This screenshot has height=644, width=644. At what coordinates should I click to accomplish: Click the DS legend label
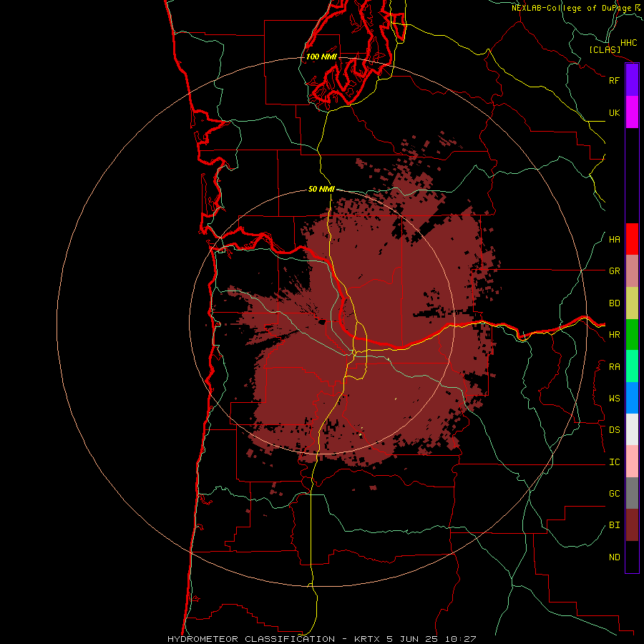pos(614,430)
